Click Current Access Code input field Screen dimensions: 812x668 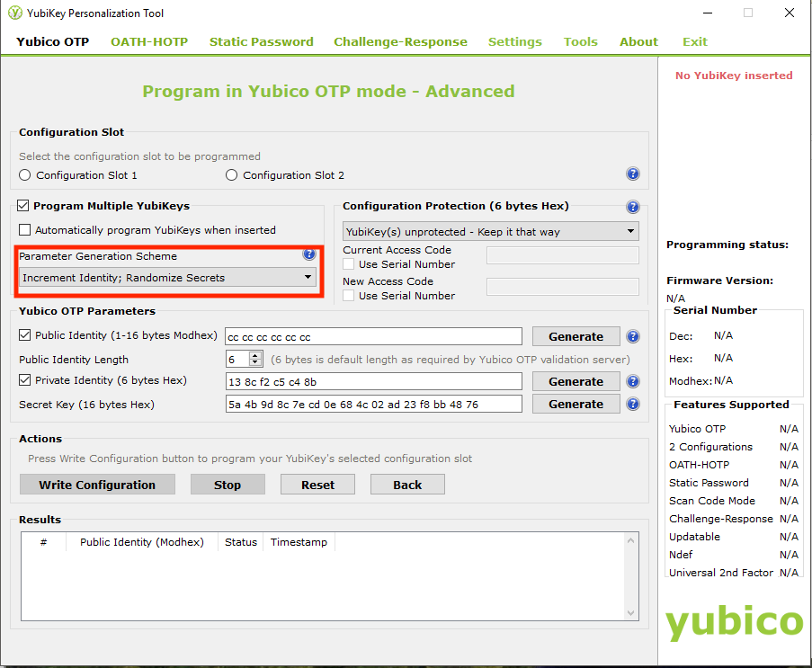tap(562, 255)
